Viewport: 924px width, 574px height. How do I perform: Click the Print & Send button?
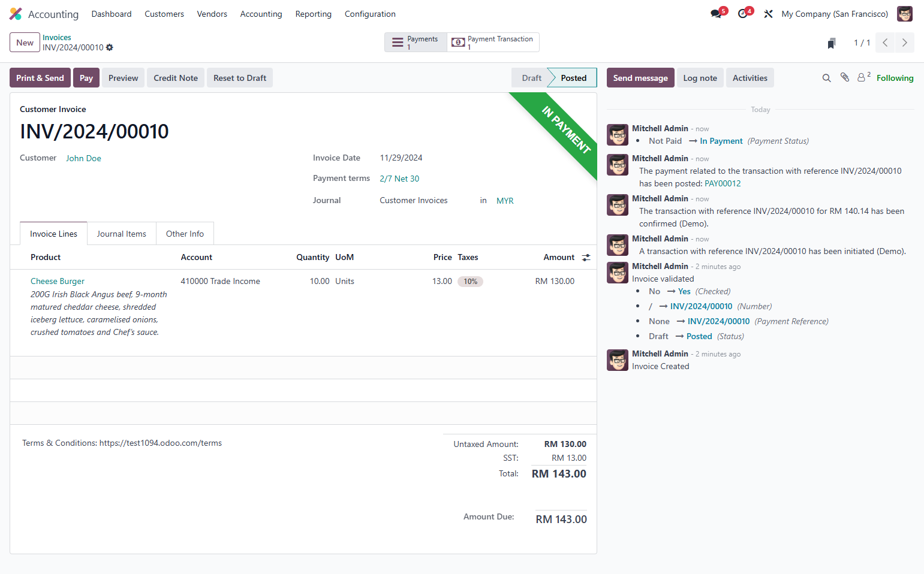(40, 78)
